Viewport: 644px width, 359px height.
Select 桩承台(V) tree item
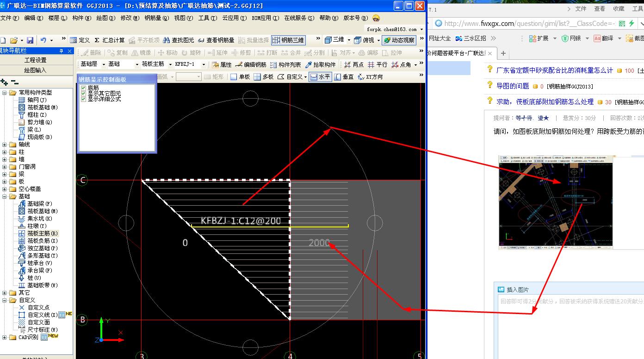35,263
